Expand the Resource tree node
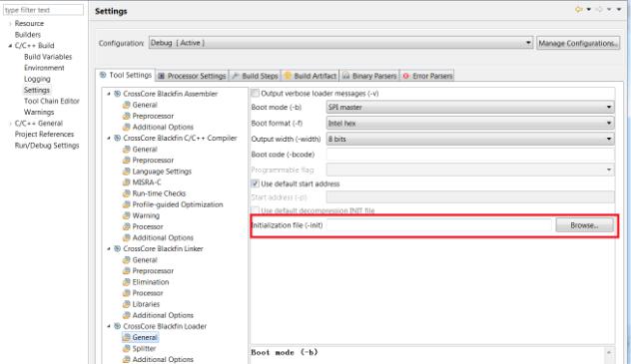This screenshot has height=364, width=631. point(10,23)
